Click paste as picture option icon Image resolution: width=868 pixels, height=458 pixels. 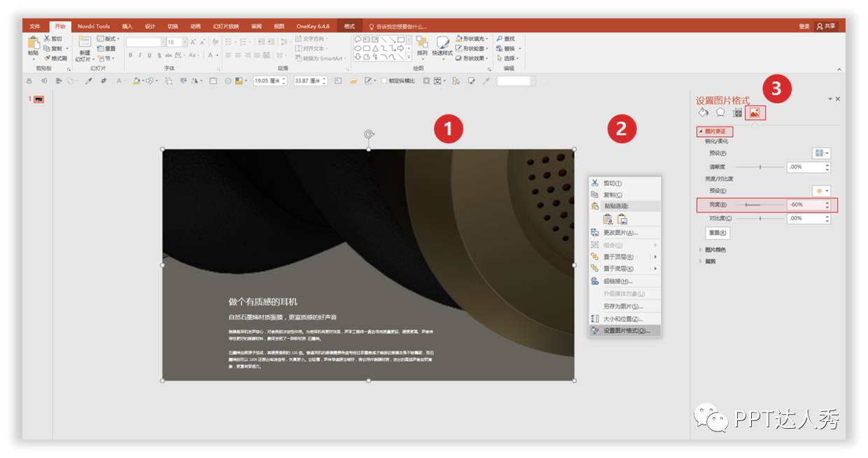pos(622,219)
